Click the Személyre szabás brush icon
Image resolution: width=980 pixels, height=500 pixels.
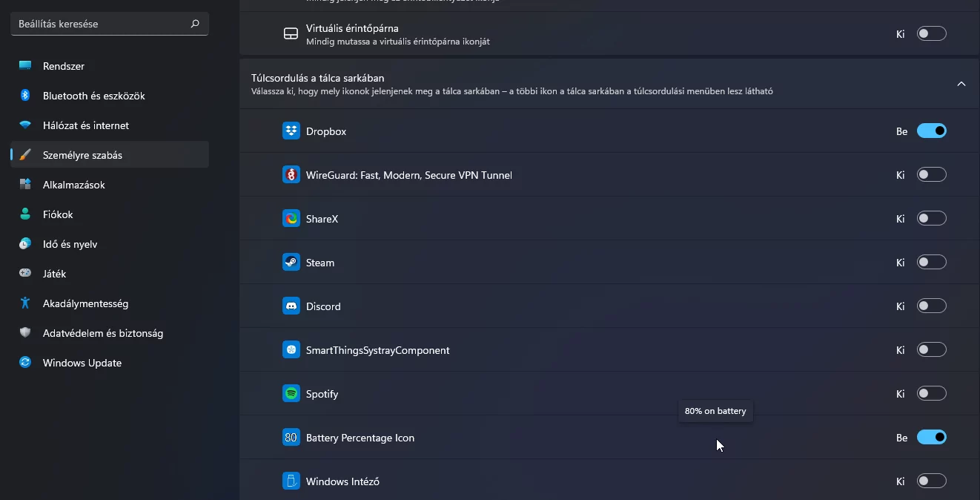(25, 155)
